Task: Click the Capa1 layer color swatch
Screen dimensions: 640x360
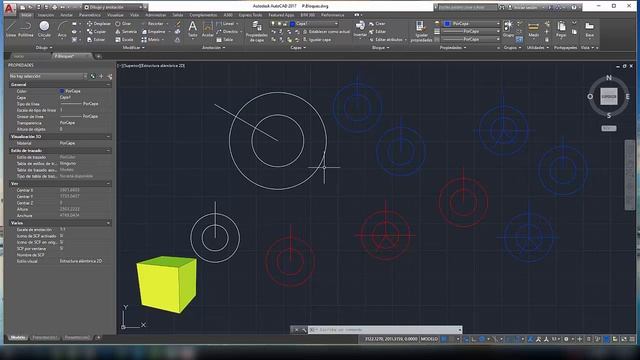Action: 292,24
